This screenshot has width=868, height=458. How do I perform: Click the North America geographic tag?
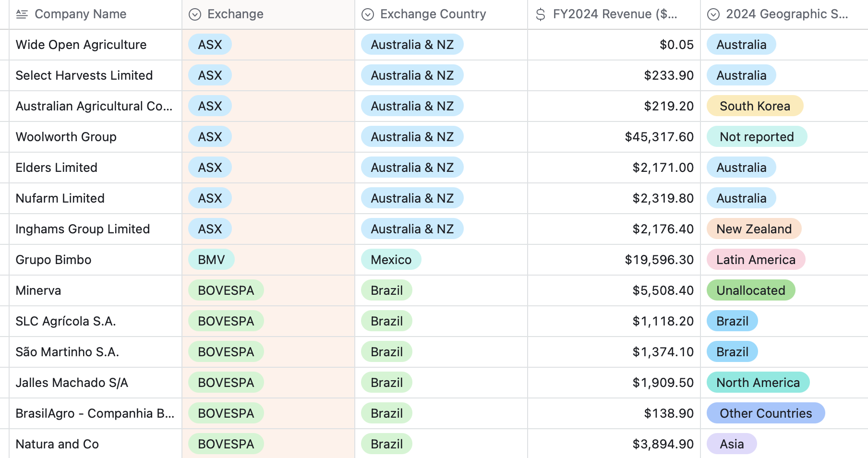click(x=758, y=383)
